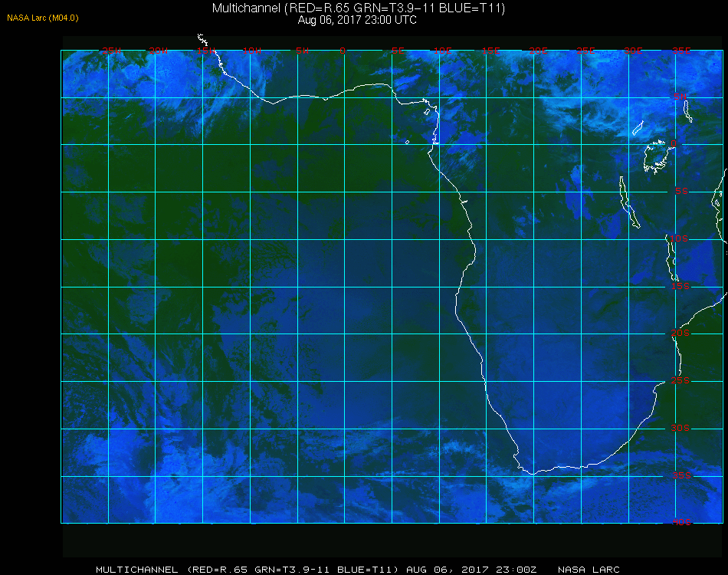Click the 40S latitude label
The width and height of the screenshot is (728, 575).
[681, 522]
